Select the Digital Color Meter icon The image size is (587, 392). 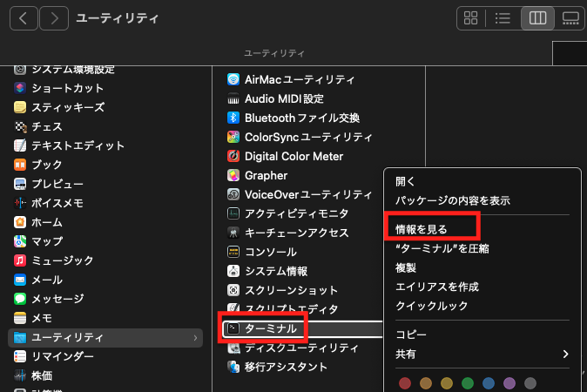pyautogui.click(x=233, y=156)
